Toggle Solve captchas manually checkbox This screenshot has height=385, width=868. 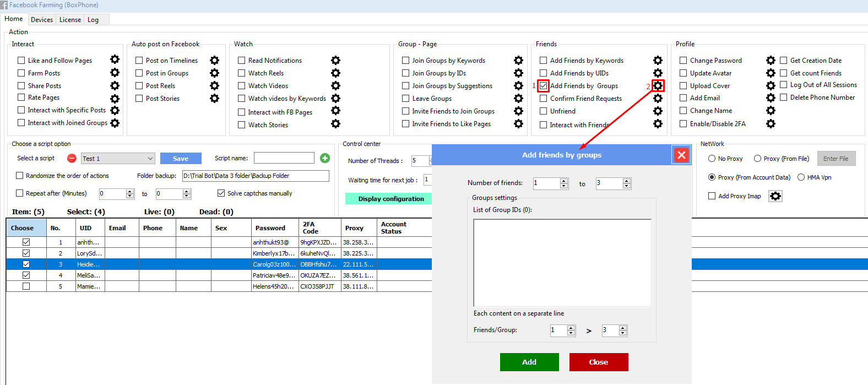(x=221, y=193)
